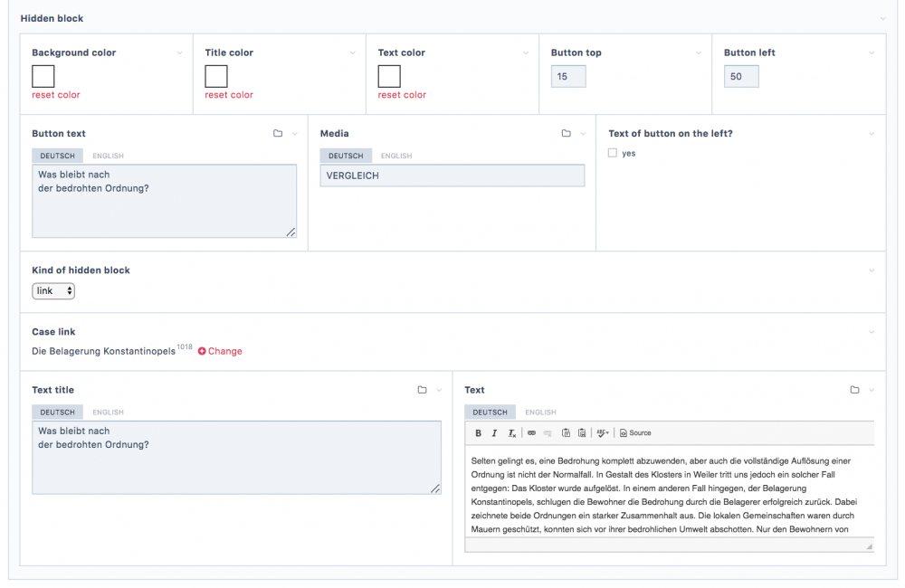Open the Title color swatch
Image resolution: width=905 pixels, height=588 pixels.
(216, 76)
